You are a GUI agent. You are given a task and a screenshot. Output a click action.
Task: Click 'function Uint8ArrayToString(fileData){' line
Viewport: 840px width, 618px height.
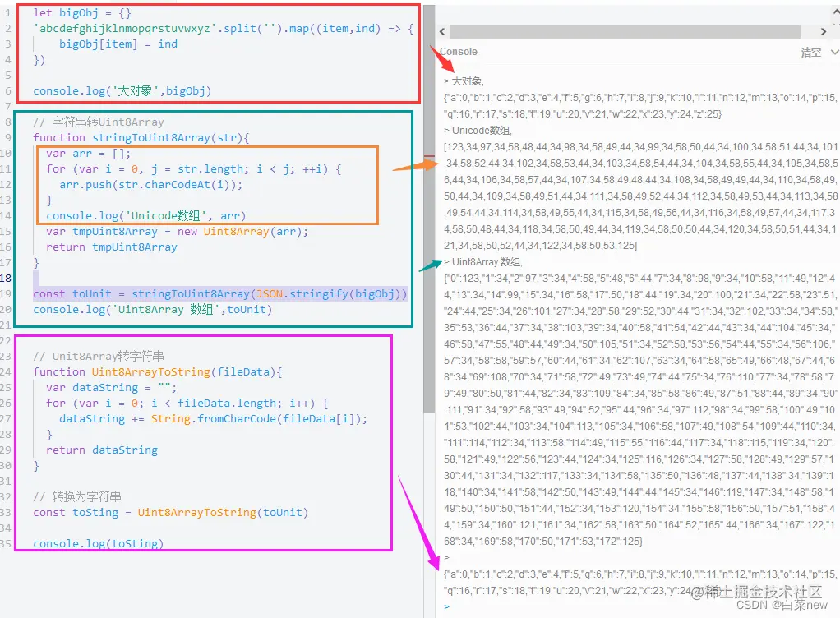point(158,371)
